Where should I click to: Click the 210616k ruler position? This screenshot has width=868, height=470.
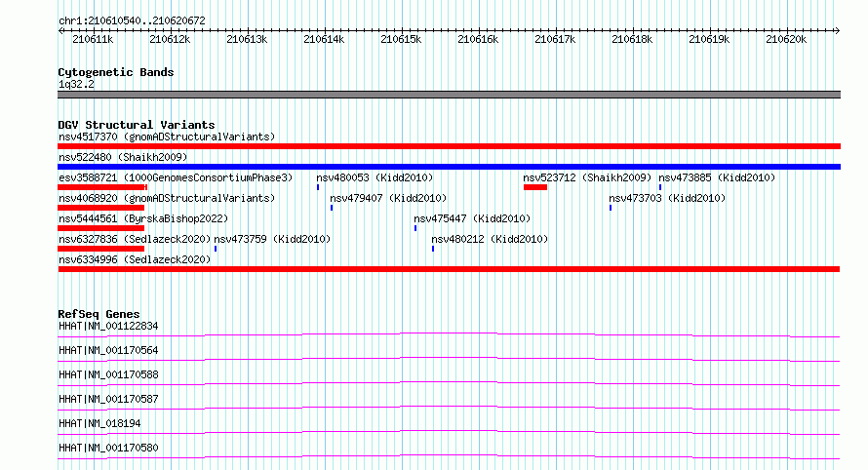(x=478, y=39)
